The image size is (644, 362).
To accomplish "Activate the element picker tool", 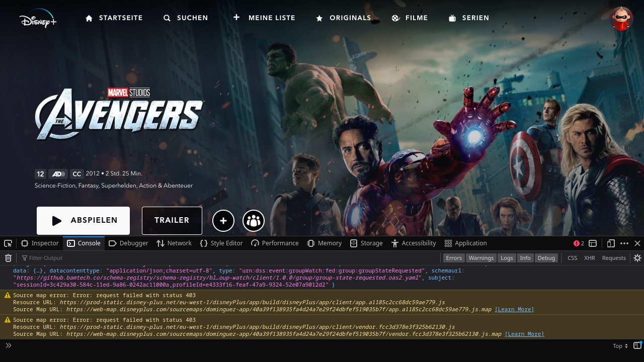I will [x=8, y=243].
